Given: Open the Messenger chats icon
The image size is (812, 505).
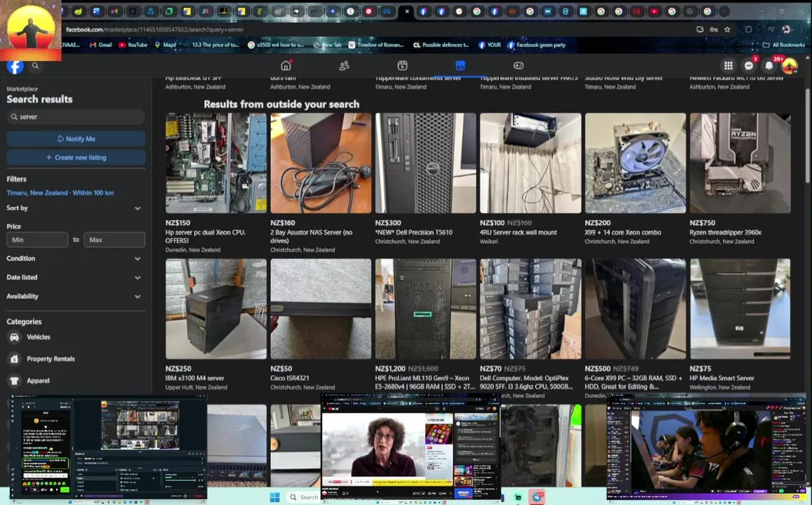Looking at the screenshot, I should pyautogui.click(x=749, y=66).
